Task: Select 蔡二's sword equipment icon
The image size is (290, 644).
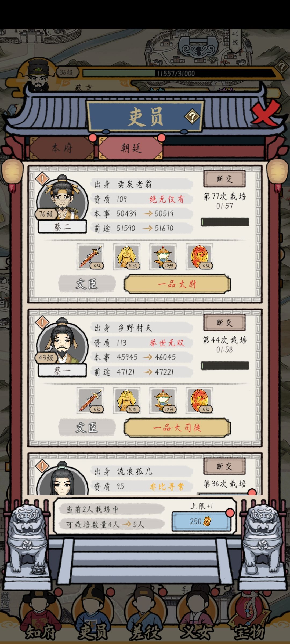Action: coord(90,257)
